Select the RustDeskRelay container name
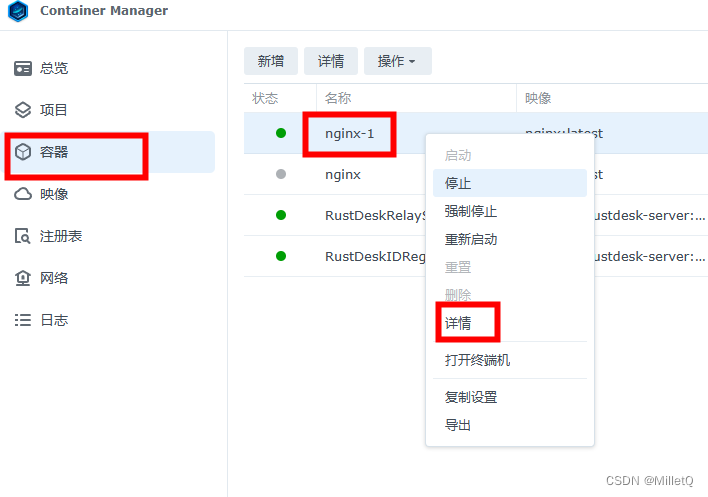This screenshot has height=497, width=708. pyautogui.click(x=375, y=215)
